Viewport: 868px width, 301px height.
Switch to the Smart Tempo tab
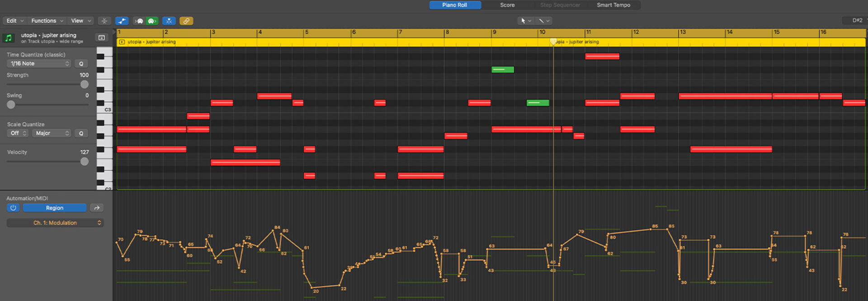click(613, 5)
